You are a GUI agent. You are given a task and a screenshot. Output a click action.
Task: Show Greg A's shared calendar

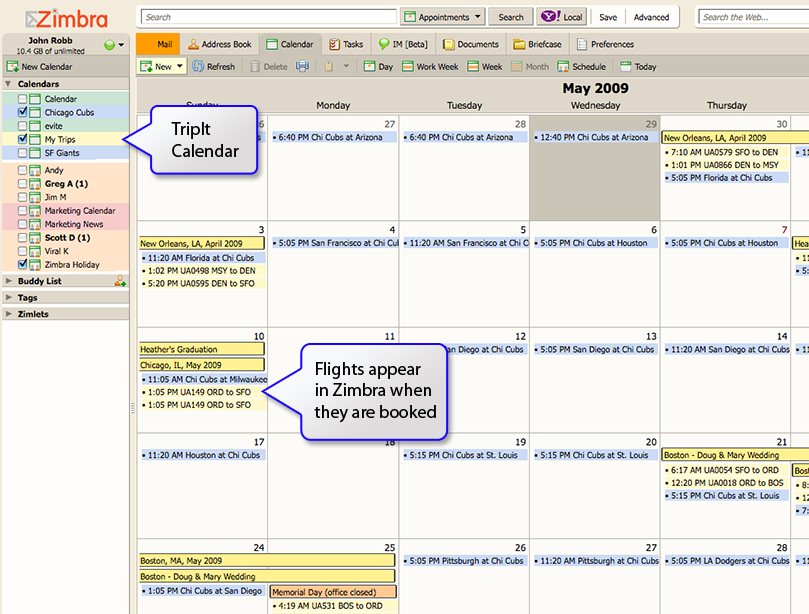(22, 184)
